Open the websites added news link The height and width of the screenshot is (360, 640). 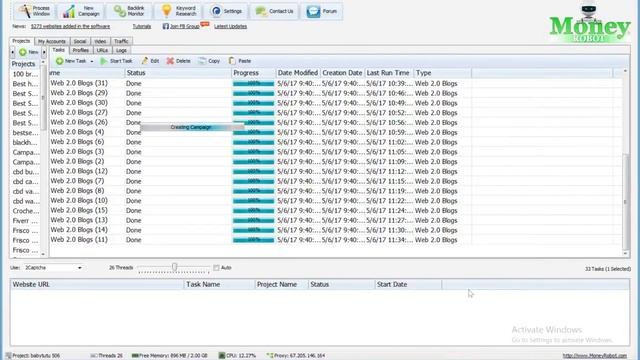[70, 26]
